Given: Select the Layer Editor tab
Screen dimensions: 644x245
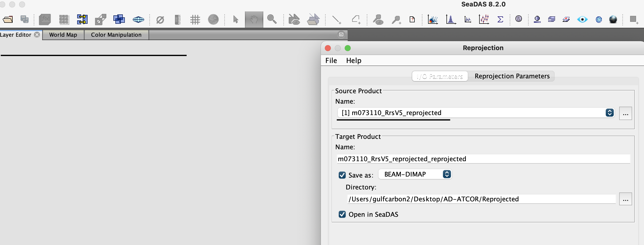Looking at the screenshot, I should point(15,35).
